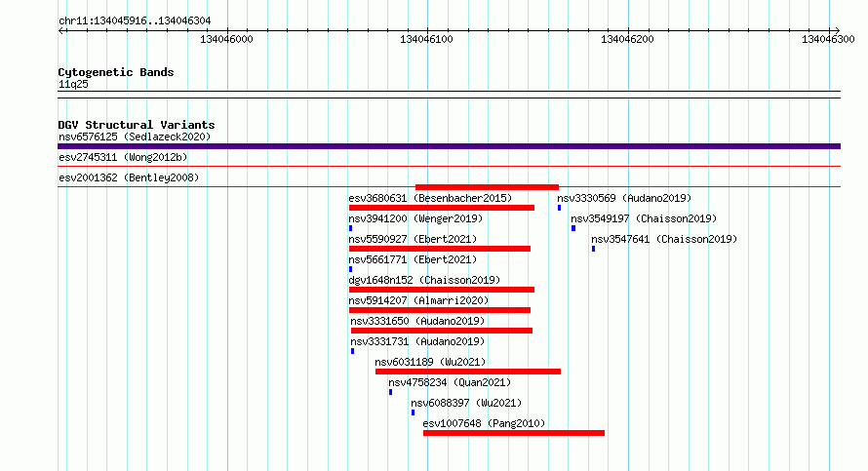Select the red bar under nsv5590927
The image size is (868, 471).
[440, 249]
